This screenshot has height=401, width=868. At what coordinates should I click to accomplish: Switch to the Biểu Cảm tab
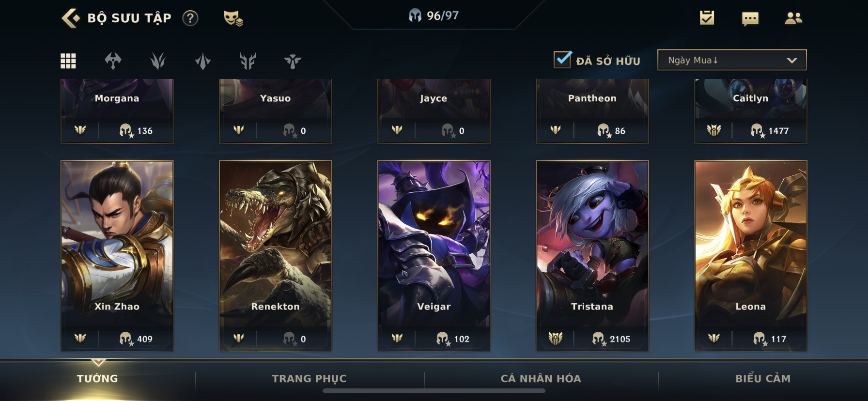(x=763, y=379)
